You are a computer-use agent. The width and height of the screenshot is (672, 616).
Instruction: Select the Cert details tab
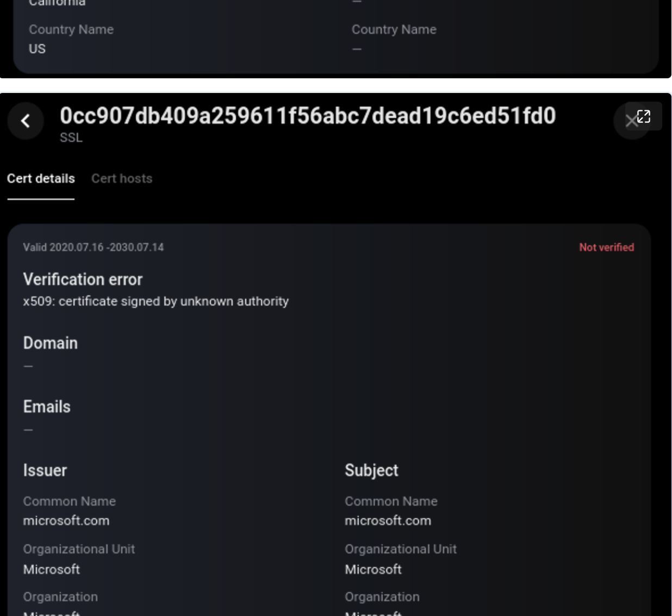41,178
